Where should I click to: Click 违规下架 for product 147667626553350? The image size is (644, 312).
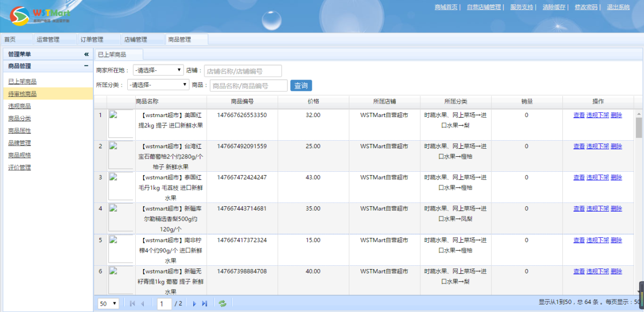tap(598, 115)
